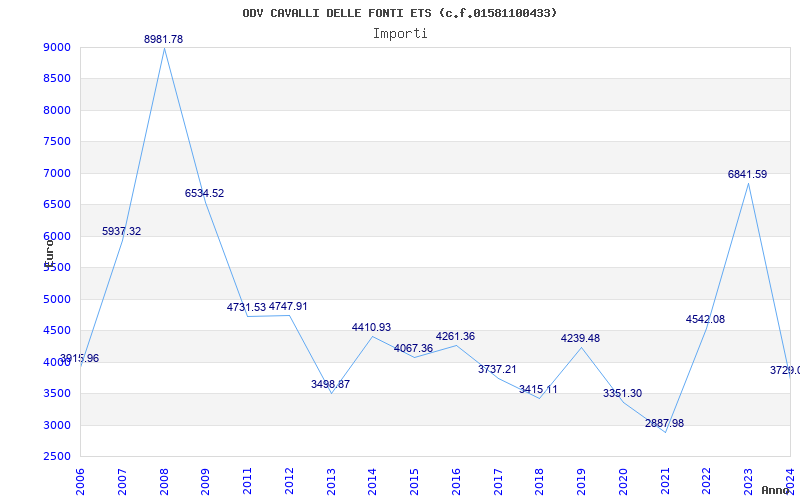800x500 pixels.
Task: Click the 7500 y-axis tick label
Action: point(57,141)
